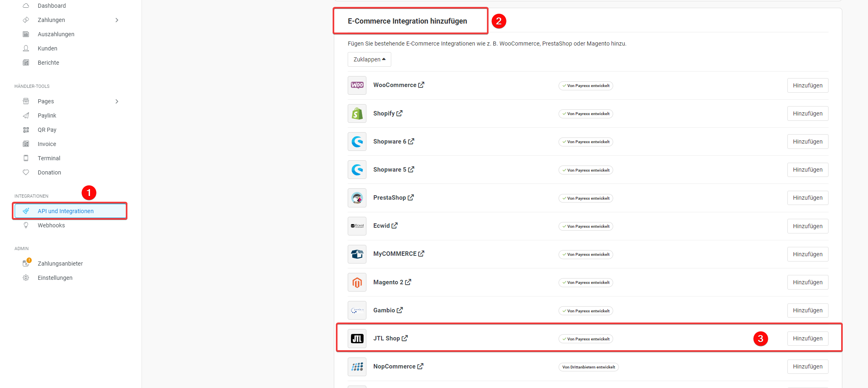Click the Shopware 6 logo
Screen dimensions: 868x388
click(x=357, y=142)
